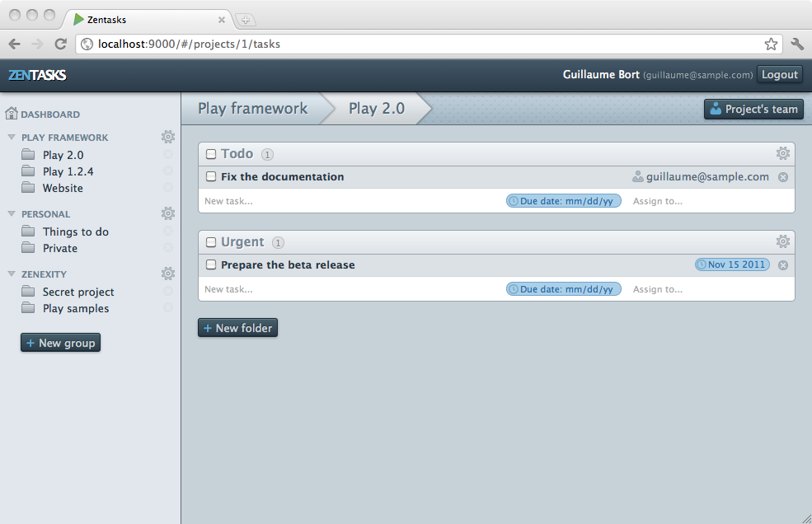
Task: Remove the Prepare the beta release task
Action: pyautogui.click(x=782, y=265)
